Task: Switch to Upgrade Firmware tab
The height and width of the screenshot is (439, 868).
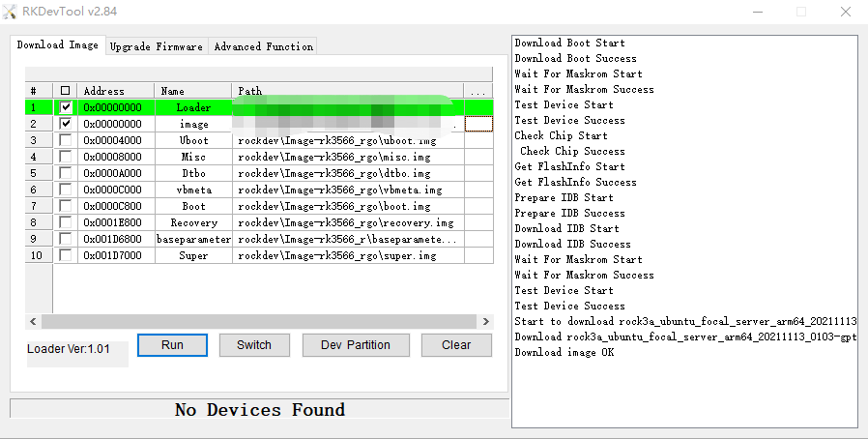Action: (x=157, y=46)
